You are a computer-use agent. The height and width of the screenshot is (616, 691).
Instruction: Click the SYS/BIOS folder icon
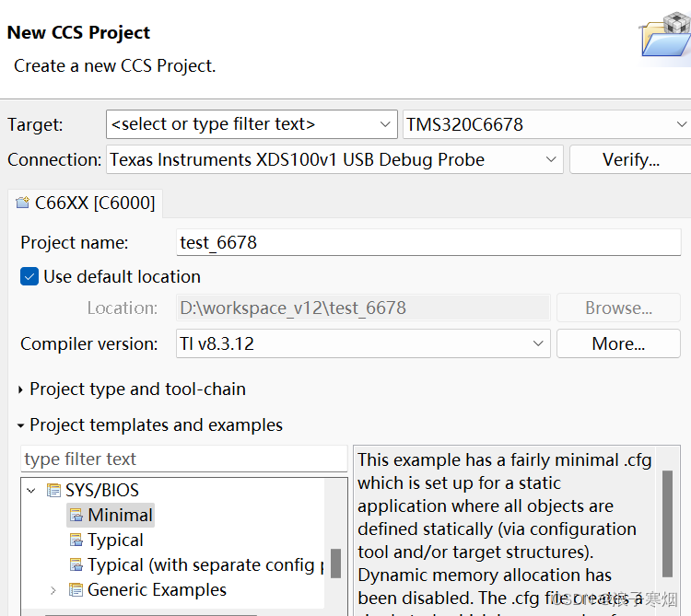point(54,490)
